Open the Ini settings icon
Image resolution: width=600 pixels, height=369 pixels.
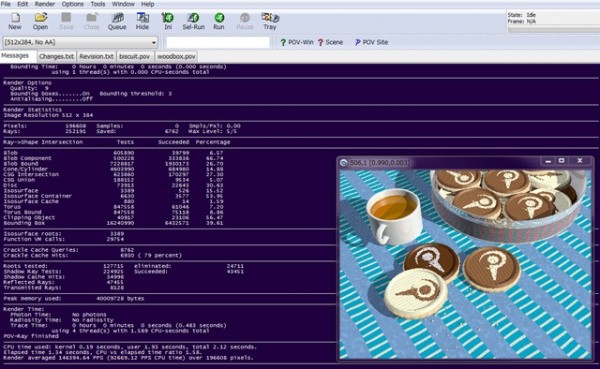coord(168,21)
